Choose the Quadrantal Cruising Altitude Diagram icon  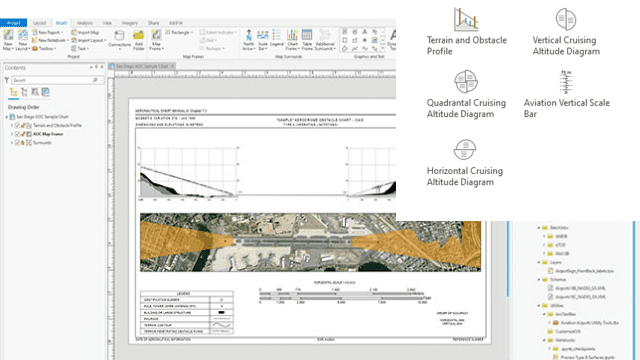[x=466, y=81]
